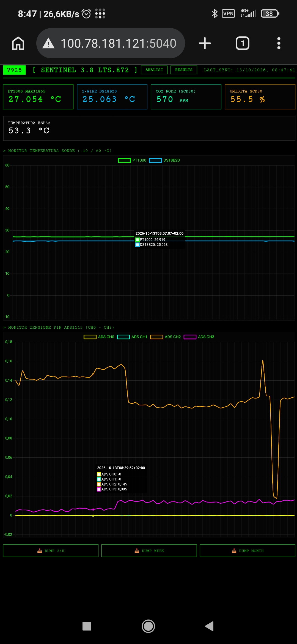Select the 1-WIRE DS18B20 temperature card

point(112,97)
